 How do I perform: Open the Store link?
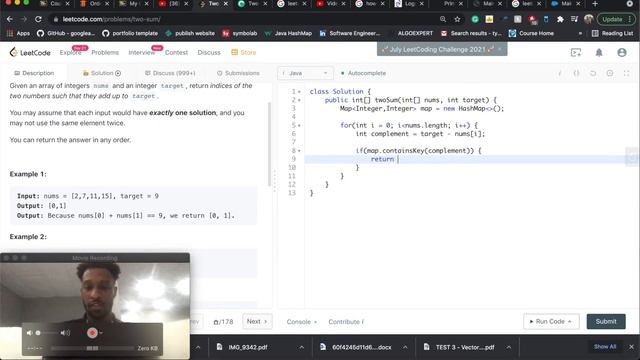click(244, 53)
